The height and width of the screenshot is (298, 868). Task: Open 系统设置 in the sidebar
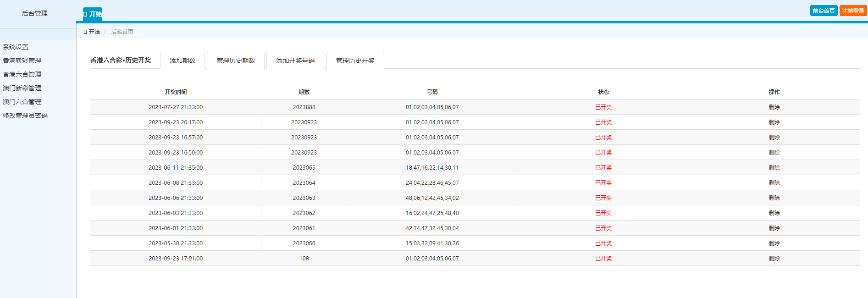[x=16, y=47]
